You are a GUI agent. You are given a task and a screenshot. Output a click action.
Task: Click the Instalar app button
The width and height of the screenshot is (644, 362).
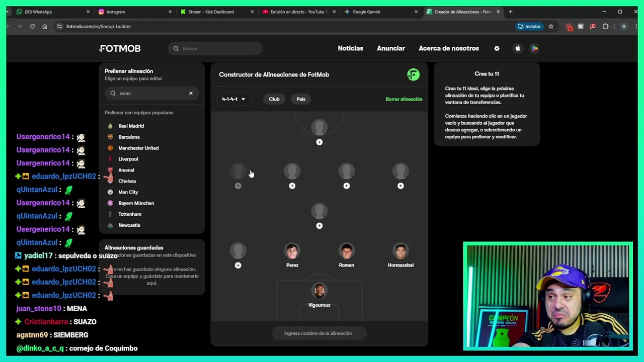point(529,27)
